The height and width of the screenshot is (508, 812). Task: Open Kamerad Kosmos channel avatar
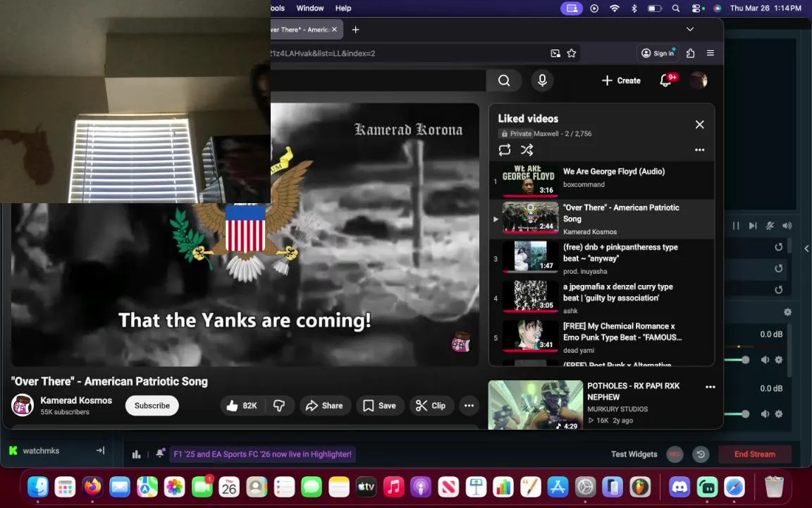pos(23,406)
